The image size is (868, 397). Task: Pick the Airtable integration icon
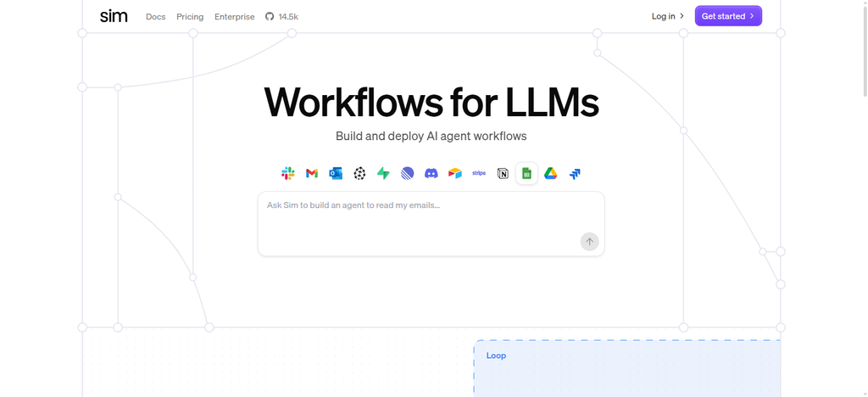point(455,173)
